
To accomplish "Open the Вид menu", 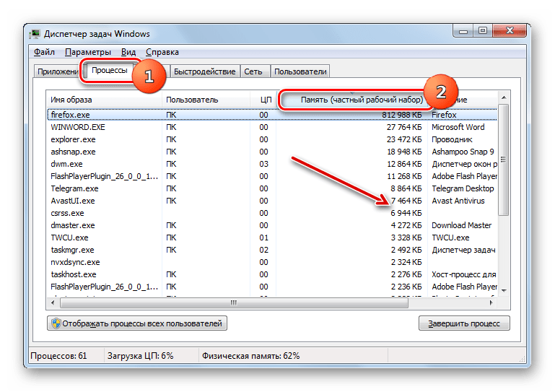I will point(128,52).
